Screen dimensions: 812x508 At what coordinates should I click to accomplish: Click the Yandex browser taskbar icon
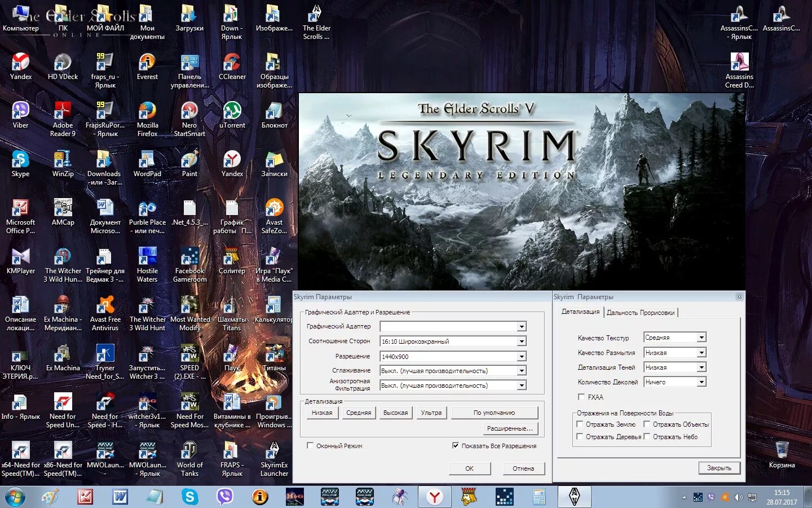[434, 497]
